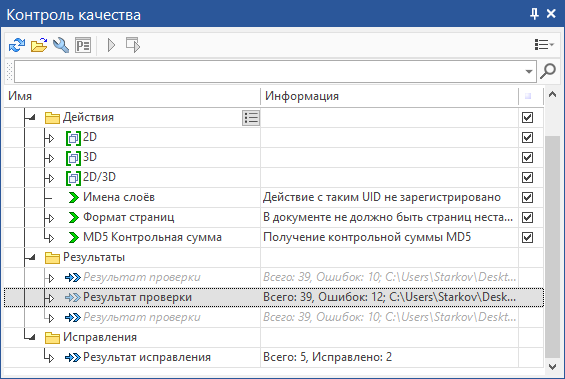Click the run-selected arrow box icon

pyautogui.click(x=133, y=45)
